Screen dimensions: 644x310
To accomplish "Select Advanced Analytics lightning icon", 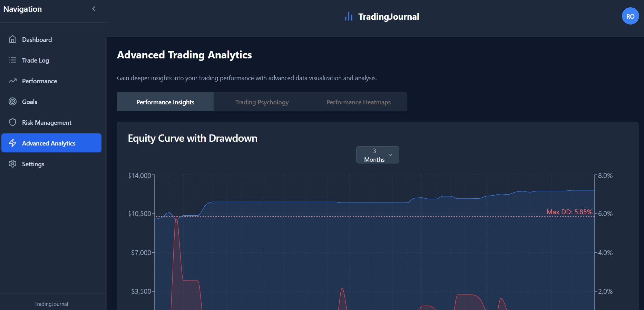I will tap(13, 143).
